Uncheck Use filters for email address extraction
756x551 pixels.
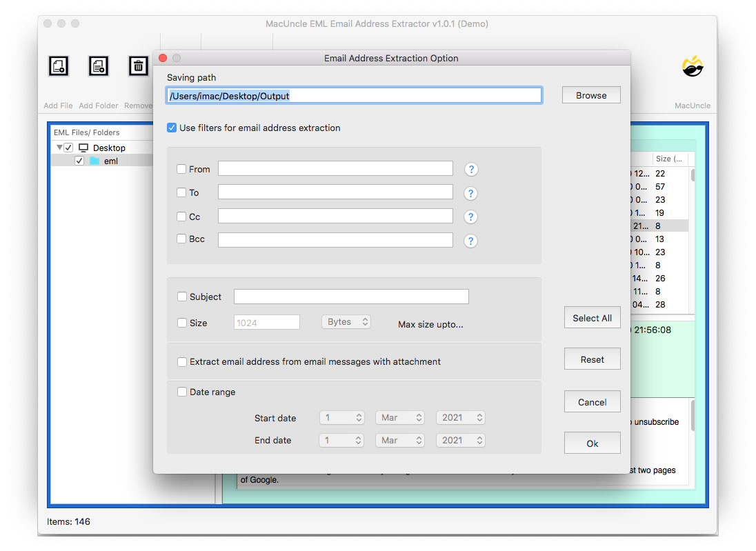[x=172, y=128]
